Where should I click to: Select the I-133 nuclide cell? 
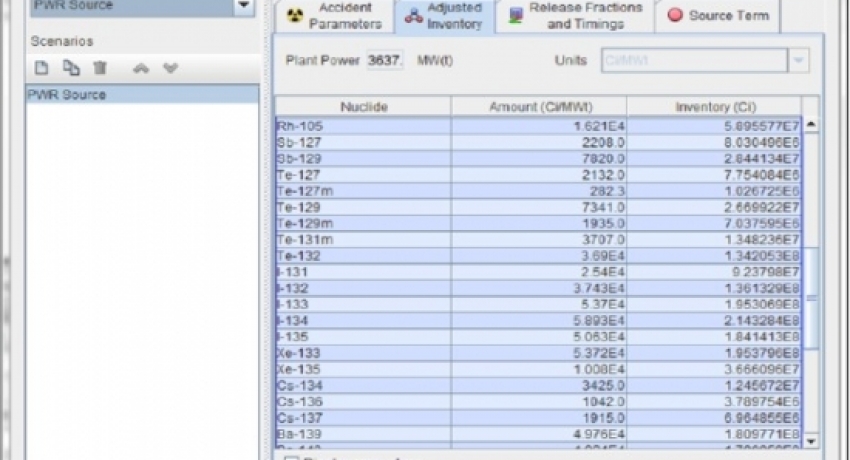click(x=363, y=304)
